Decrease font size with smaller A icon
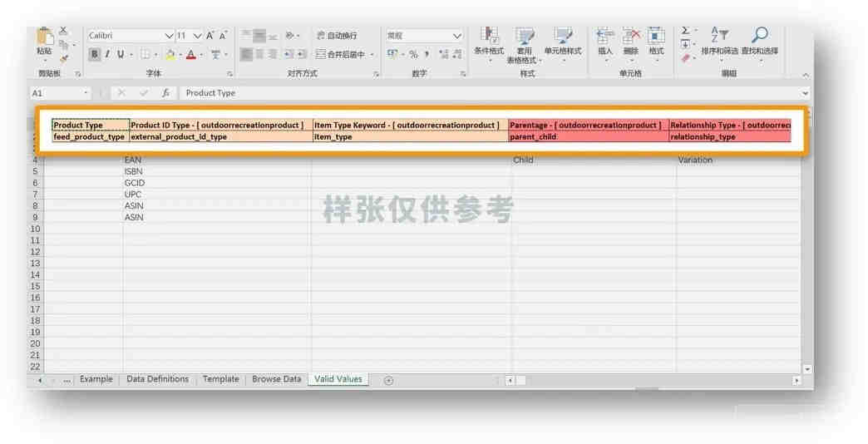The width and height of the screenshot is (868, 444). (x=223, y=36)
